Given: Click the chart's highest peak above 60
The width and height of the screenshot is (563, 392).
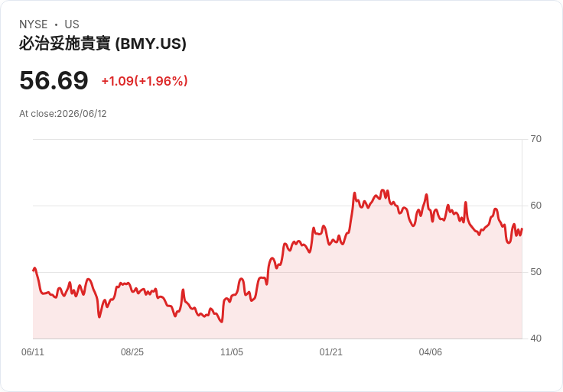Looking at the screenshot, I should 382,190.
